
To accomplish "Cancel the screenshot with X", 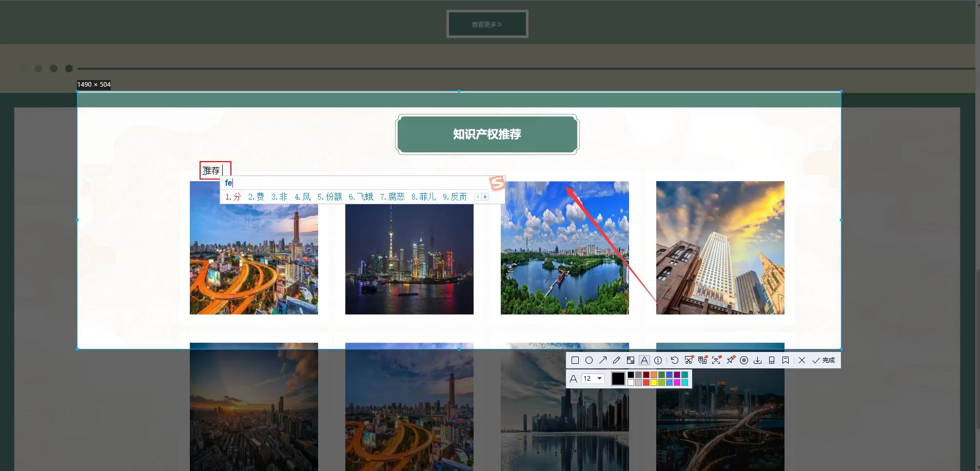I will coord(802,360).
